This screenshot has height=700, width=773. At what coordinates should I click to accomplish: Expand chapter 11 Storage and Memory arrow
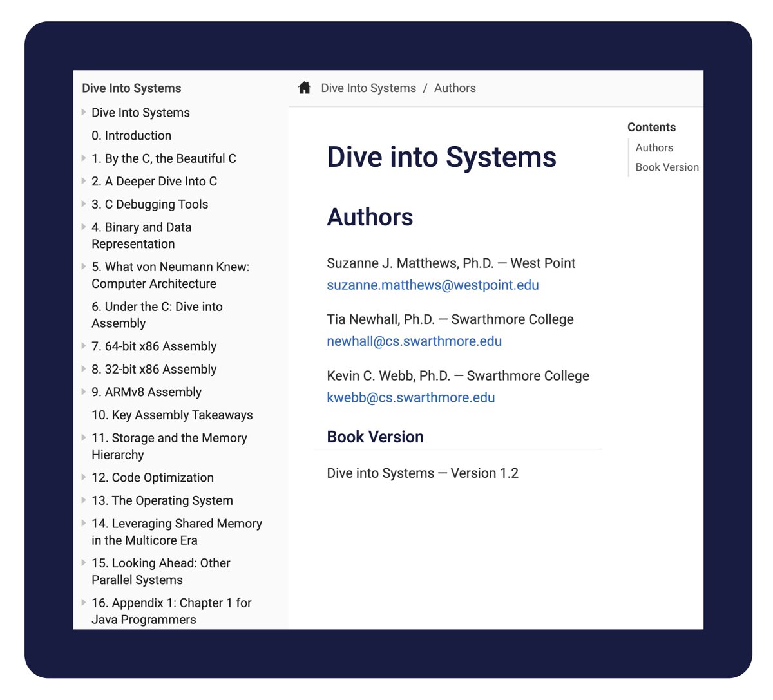pyautogui.click(x=84, y=437)
